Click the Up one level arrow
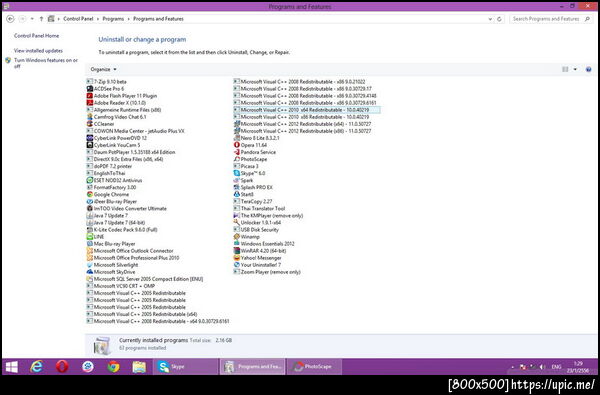600x395 pixels. (41, 19)
